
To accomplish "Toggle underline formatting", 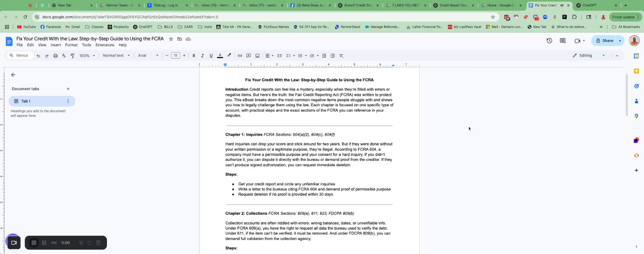I will point(211,56).
